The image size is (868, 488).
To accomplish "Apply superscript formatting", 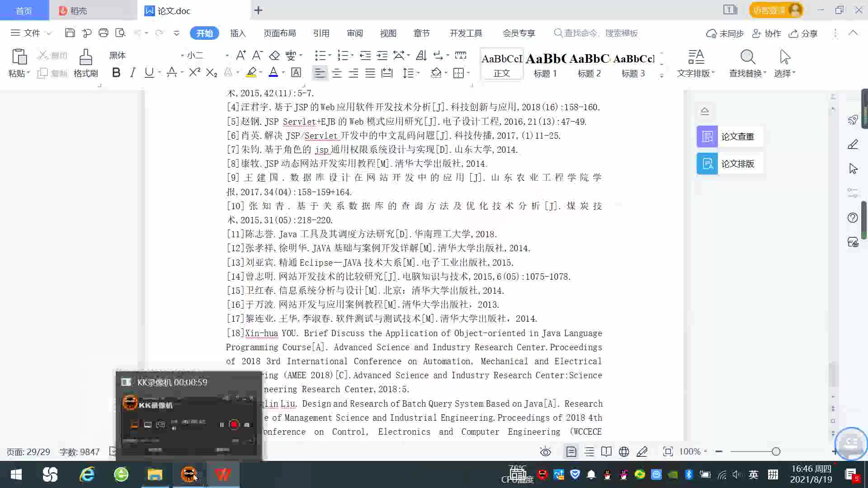I will point(194,73).
